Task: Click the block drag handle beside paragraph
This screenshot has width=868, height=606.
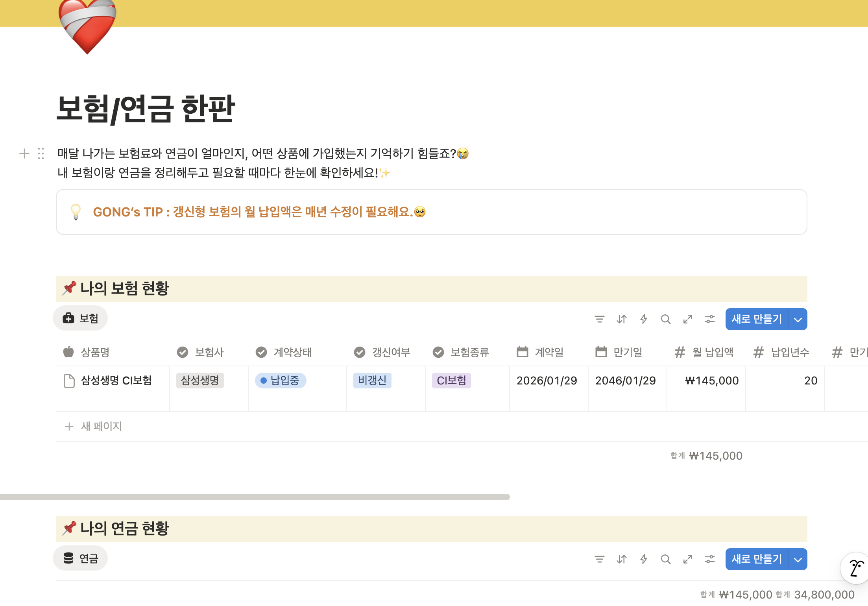Action: (41, 153)
